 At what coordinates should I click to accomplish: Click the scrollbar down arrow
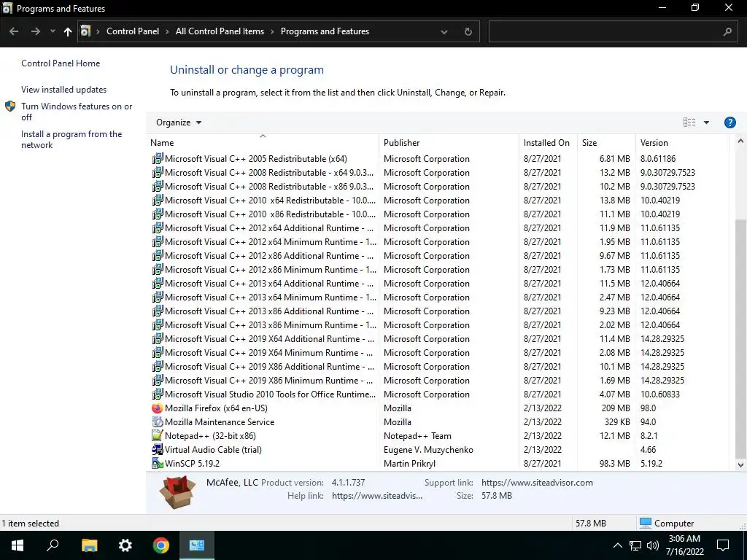(740, 464)
